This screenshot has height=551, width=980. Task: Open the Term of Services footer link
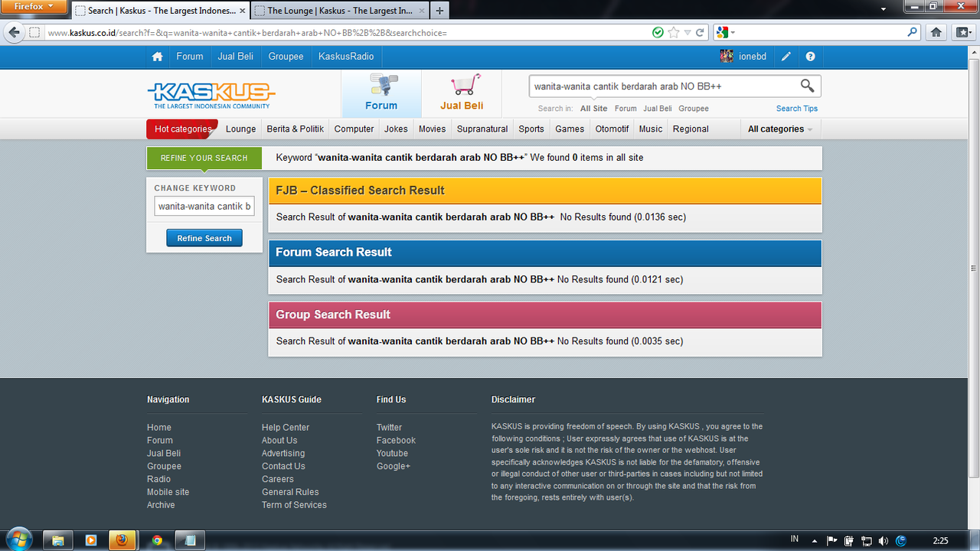[x=294, y=505]
